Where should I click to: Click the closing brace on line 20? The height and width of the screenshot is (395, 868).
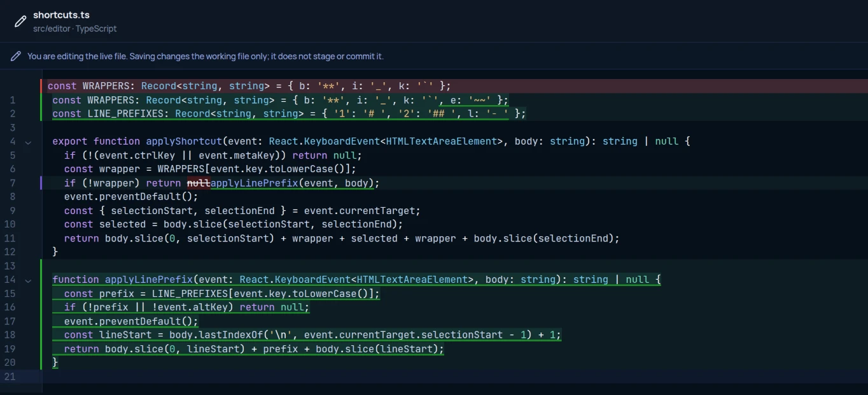pyautogui.click(x=55, y=363)
